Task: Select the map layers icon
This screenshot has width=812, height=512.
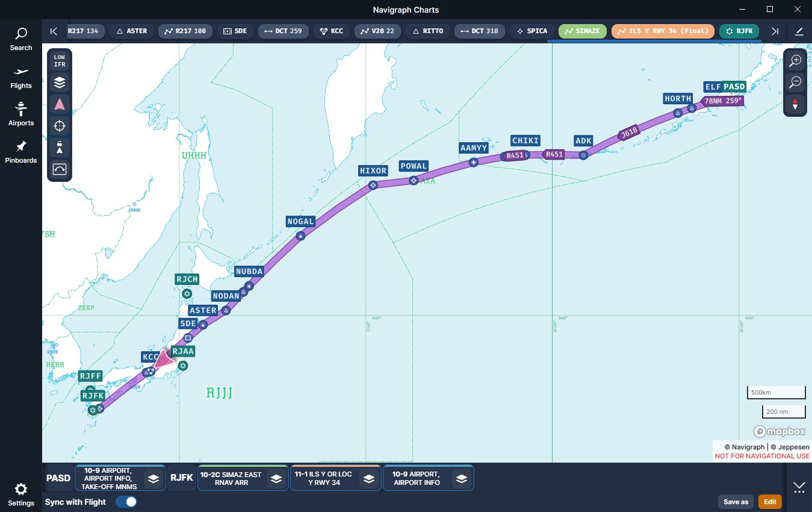Action: tap(59, 83)
